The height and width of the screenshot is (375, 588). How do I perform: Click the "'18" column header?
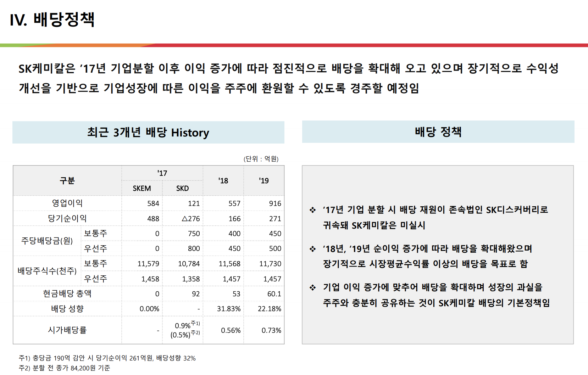pos(223,181)
